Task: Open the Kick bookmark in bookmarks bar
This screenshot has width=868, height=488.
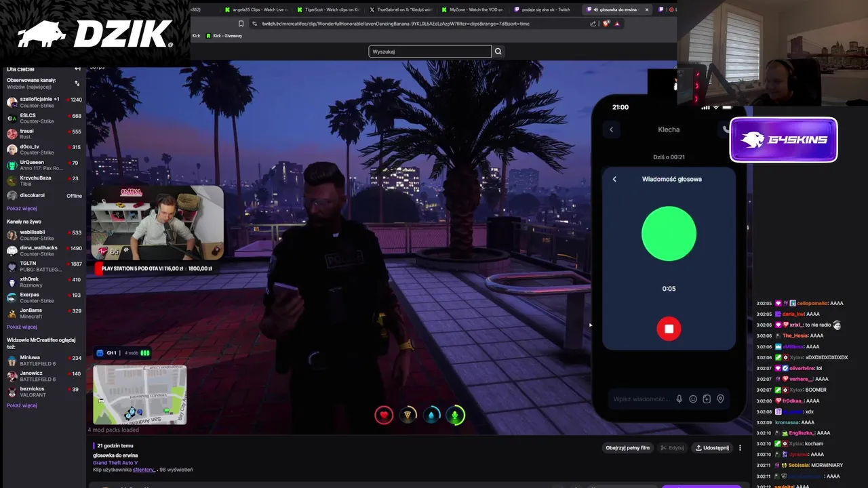Action: (196, 36)
